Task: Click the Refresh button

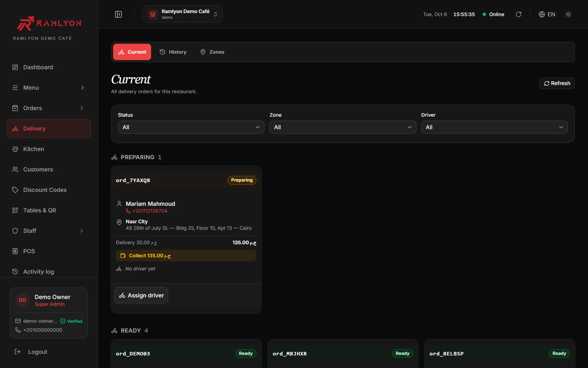Action: [x=557, y=83]
